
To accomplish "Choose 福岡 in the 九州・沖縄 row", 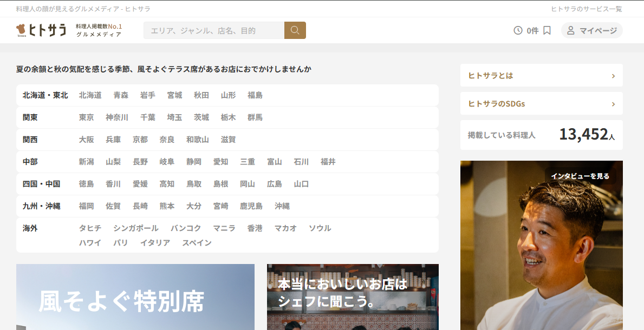I will coord(86,206).
